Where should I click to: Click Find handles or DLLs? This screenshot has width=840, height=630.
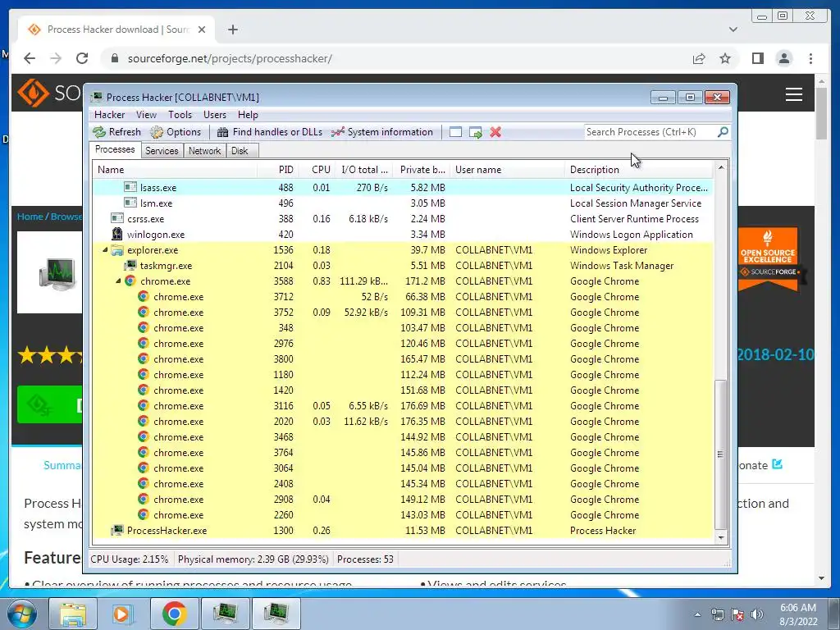(x=269, y=132)
